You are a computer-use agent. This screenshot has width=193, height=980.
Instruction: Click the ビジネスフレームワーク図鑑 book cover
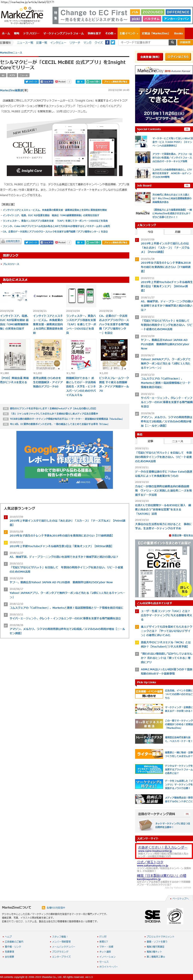114,354
